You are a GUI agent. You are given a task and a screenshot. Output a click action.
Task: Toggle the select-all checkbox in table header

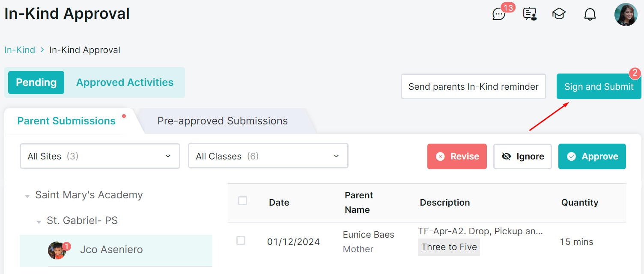point(242,200)
